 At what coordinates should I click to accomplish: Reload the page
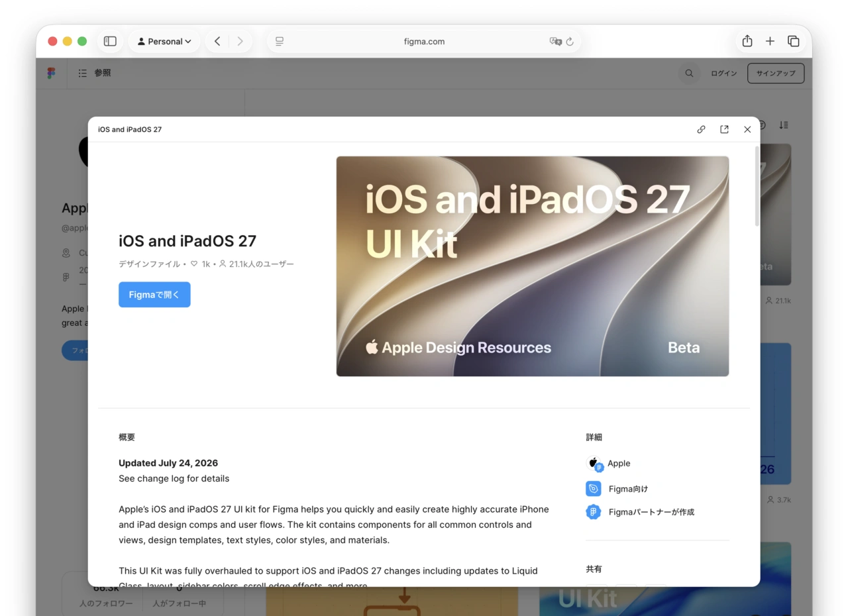pyautogui.click(x=570, y=41)
